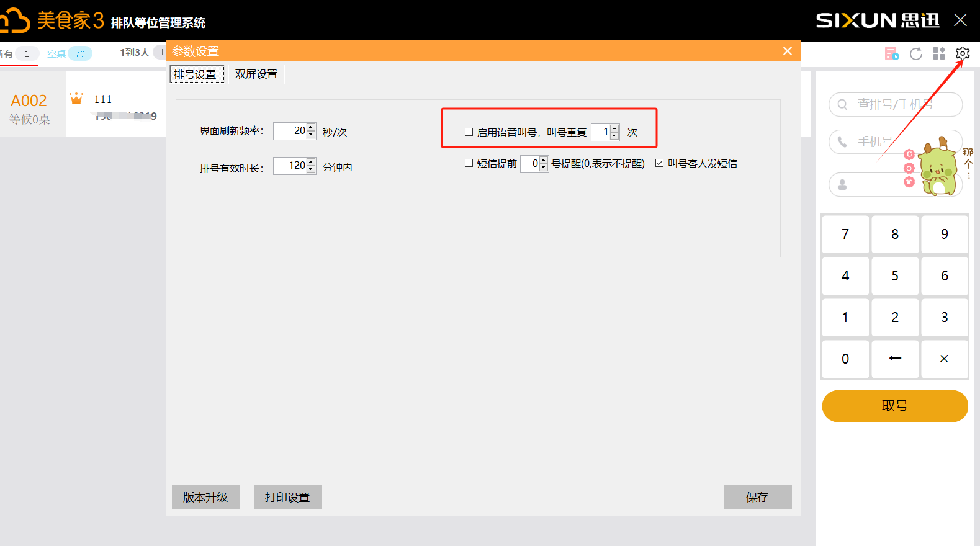This screenshot has height=546, width=980.
Task: Open the grid layout icon
Action: click(939, 54)
